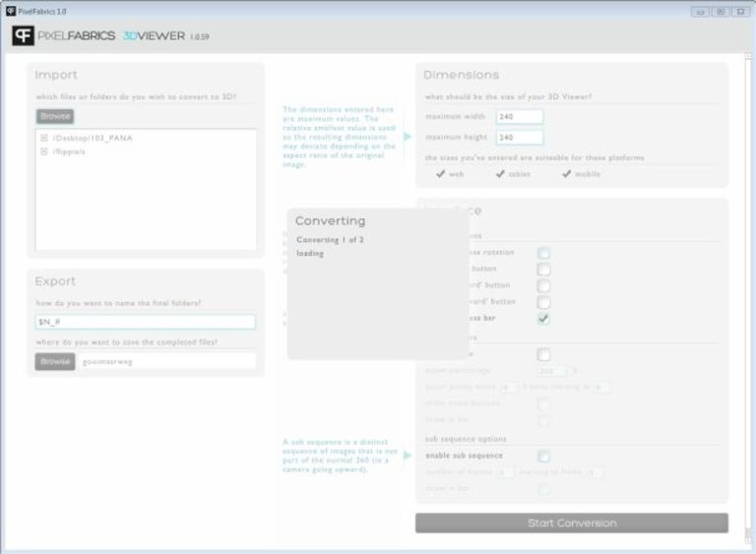The width and height of the screenshot is (756, 554).
Task: Click the Dimensions panel heading
Action: point(461,75)
